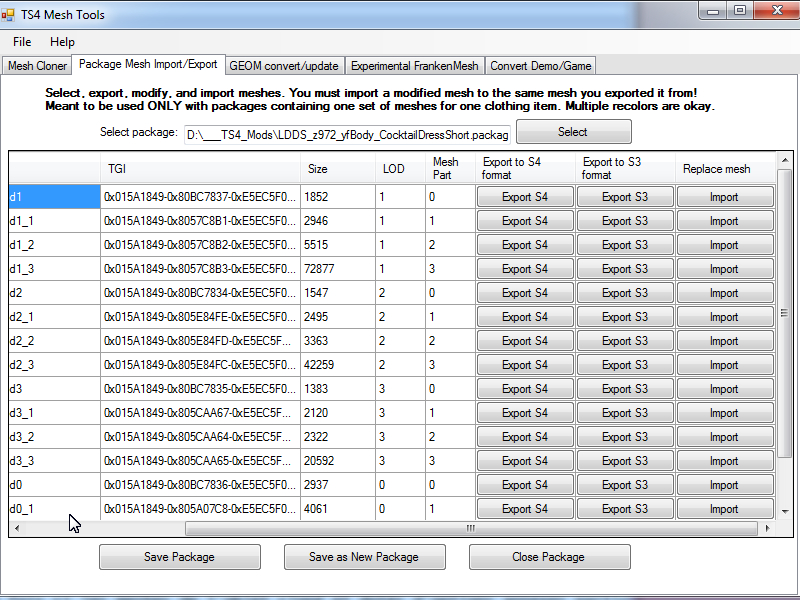This screenshot has height=600, width=800.
Task: Switch to the Mesh Cloner tab
Action: click(x=37, y=66)
